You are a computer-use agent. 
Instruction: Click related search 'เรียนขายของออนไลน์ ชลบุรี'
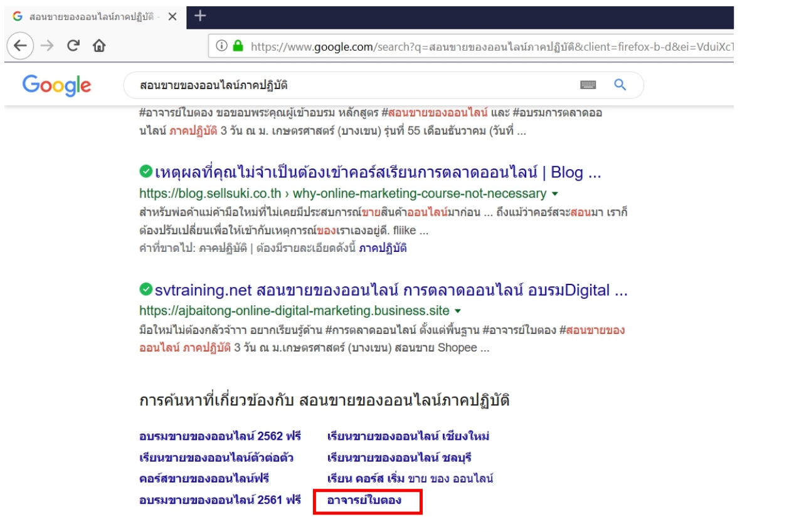(401, 457)
